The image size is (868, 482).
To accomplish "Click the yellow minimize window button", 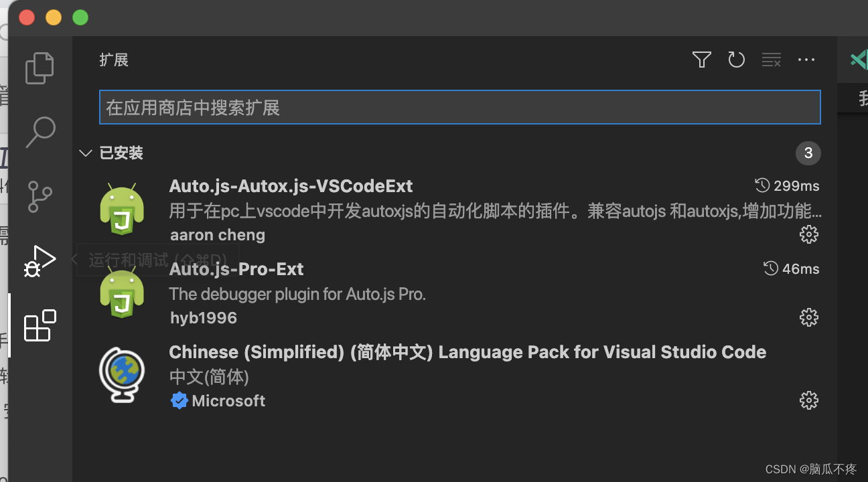I will (54, 17).
